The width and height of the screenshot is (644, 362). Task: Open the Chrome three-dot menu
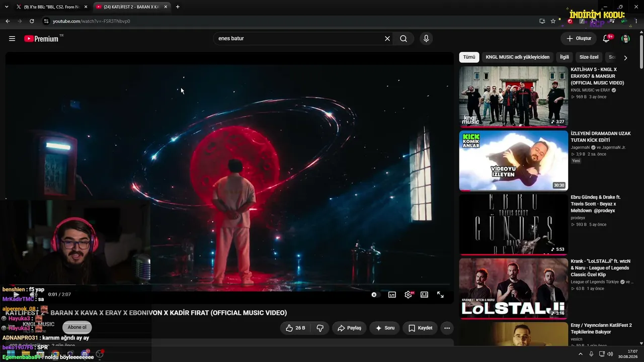(x=637, y=21)
